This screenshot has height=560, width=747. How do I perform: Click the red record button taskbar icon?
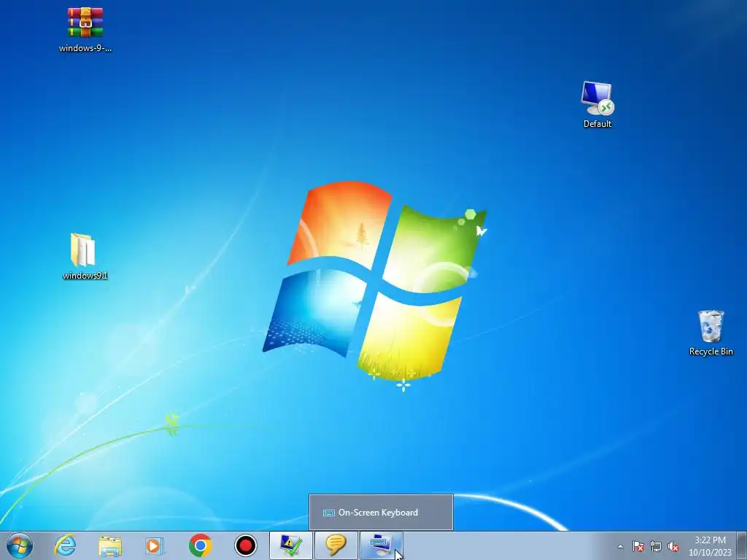pos(246,545)
